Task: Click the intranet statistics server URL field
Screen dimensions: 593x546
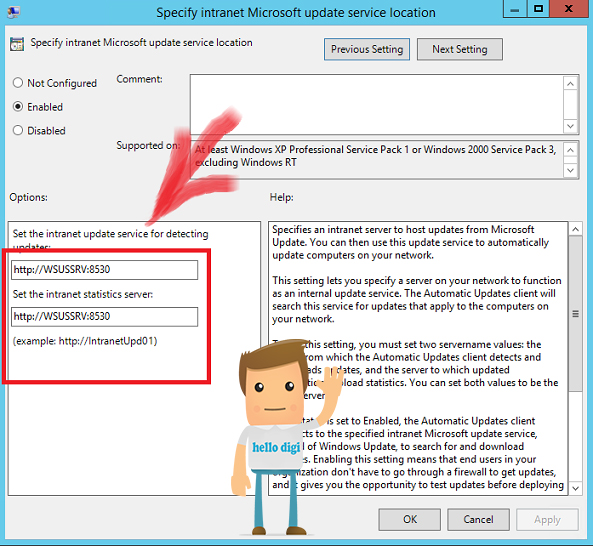Action: point(104,317)
